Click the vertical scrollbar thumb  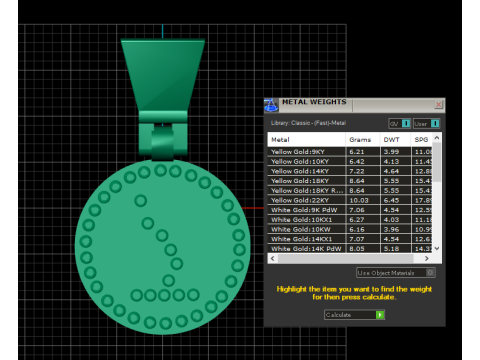[437, 162]
